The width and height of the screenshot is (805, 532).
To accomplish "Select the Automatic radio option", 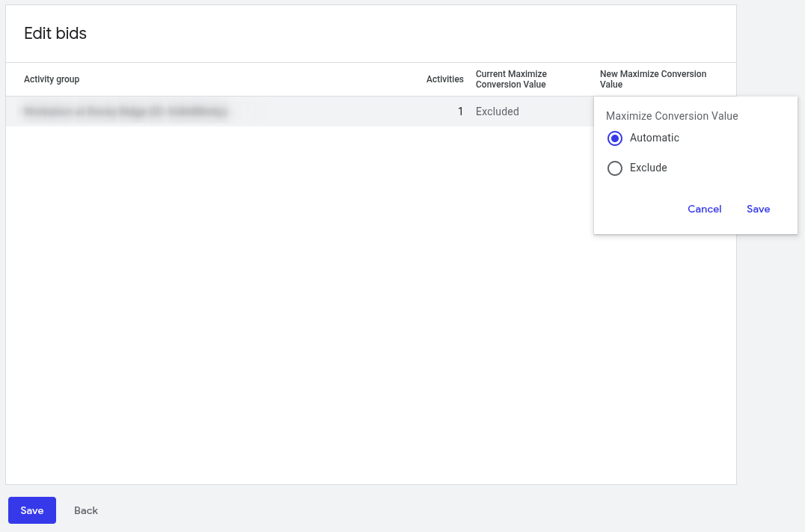I will (x=614, y=138).
